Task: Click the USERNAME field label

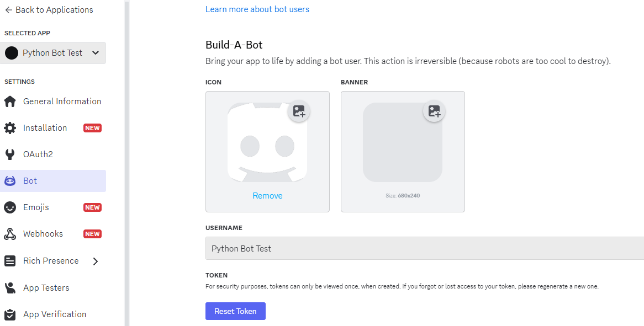Action: click(x=224, y=228)
